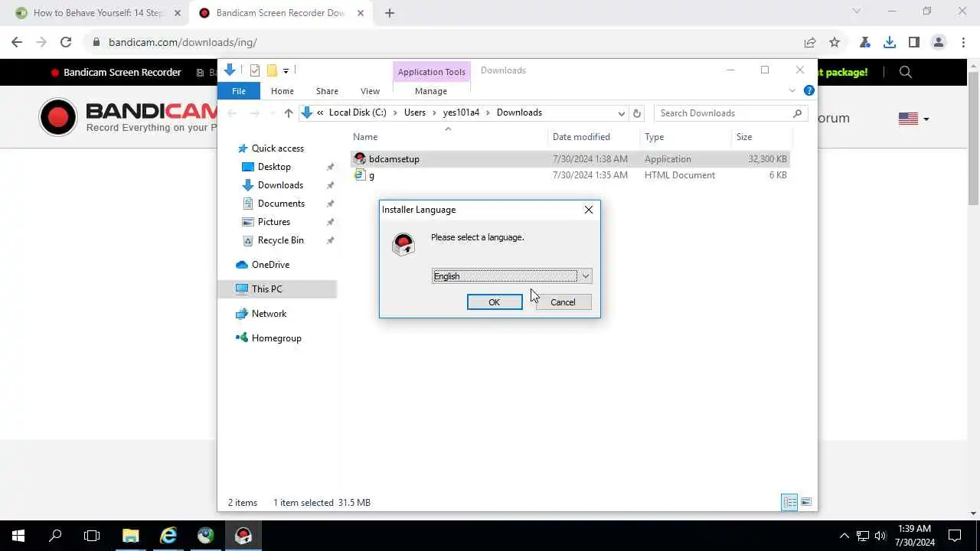Open the Share ribbon tab
The image size is (980, 551).
click(x=327, y=91)
